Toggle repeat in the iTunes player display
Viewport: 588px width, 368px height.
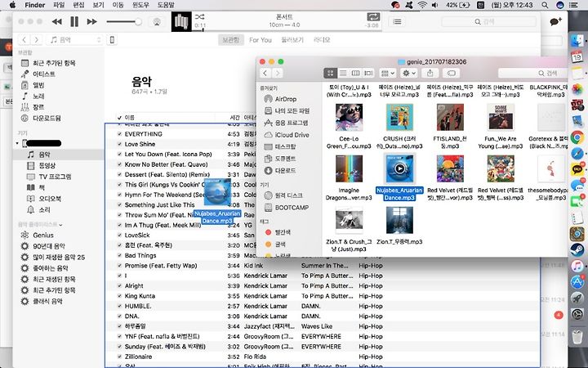pos(373,17)
